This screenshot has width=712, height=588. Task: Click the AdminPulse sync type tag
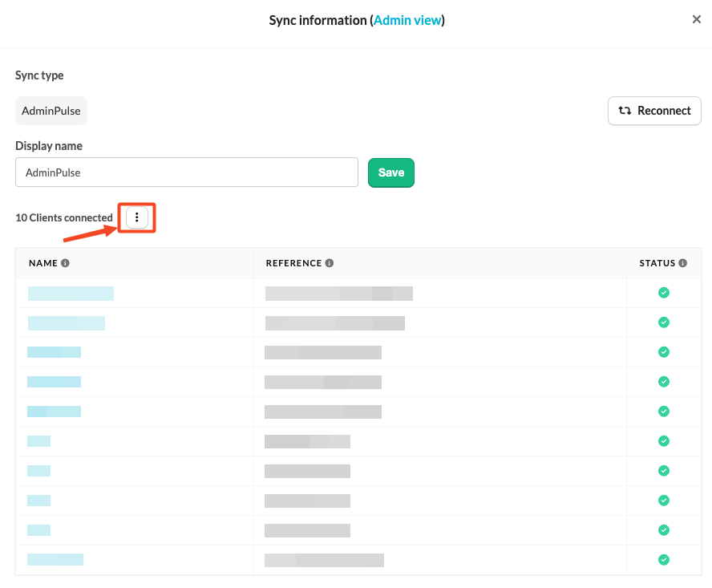(x=51, y=111)
